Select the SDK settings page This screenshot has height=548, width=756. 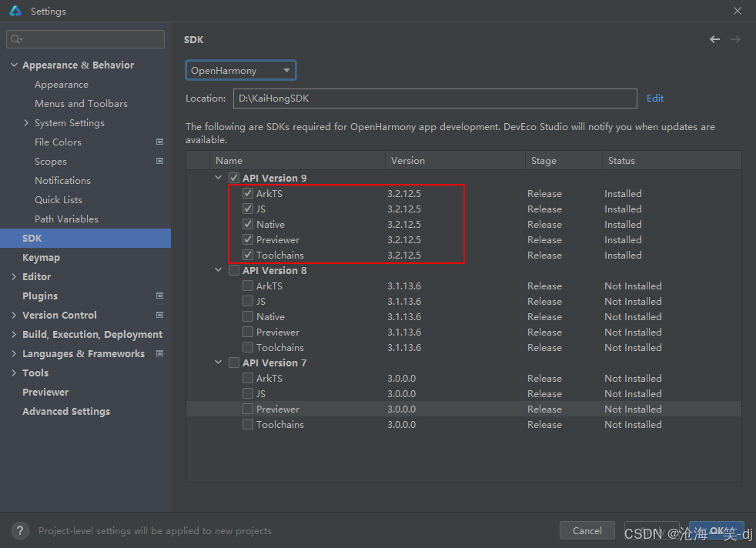click(x=85, y=238)
